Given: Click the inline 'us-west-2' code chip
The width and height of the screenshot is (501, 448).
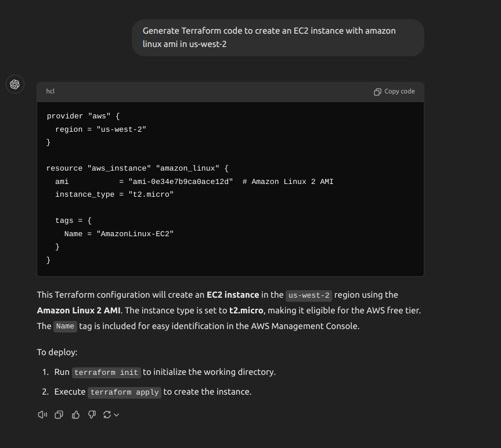Looking at the screenshot, I should click(309, 295).
